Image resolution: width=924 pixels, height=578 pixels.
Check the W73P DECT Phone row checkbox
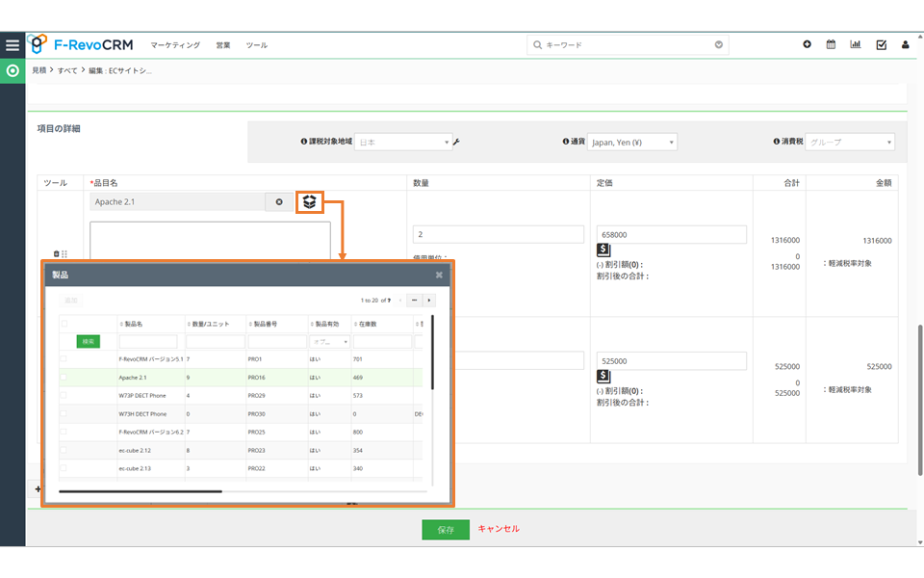tap(64, 395)
